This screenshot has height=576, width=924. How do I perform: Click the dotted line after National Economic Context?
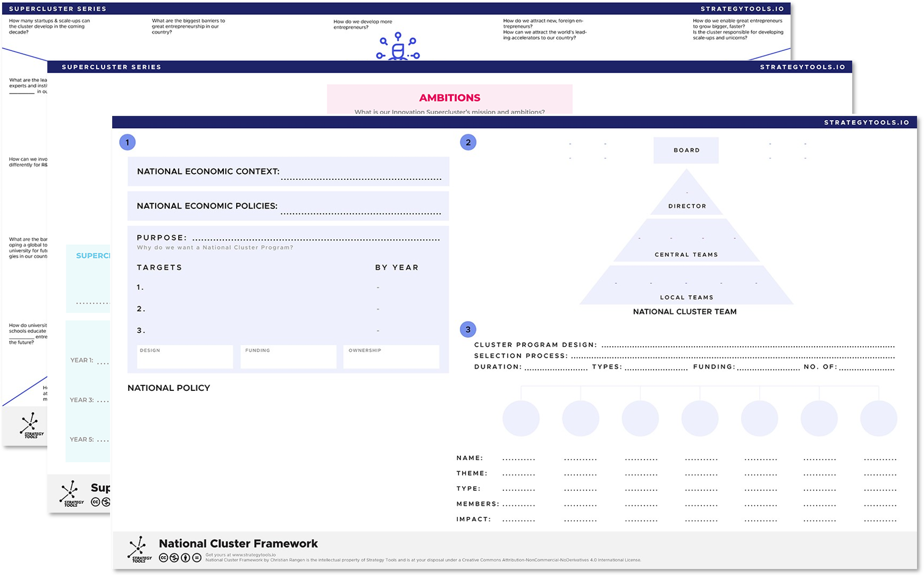(361, 178)
